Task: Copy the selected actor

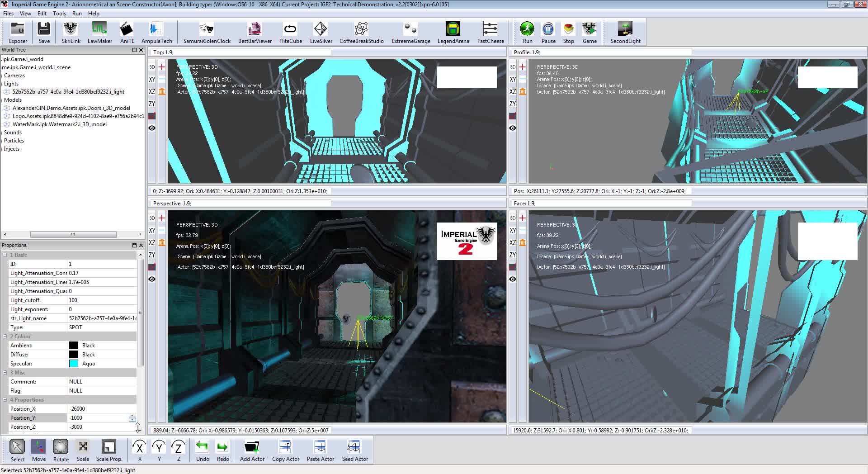Action: [285, 450]
